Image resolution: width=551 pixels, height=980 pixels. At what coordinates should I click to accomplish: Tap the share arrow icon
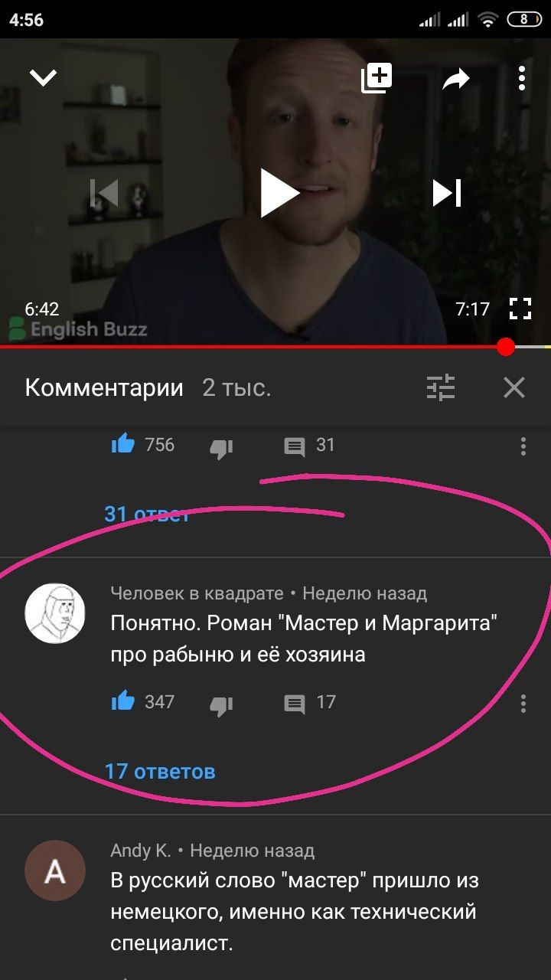coord(456,79)
